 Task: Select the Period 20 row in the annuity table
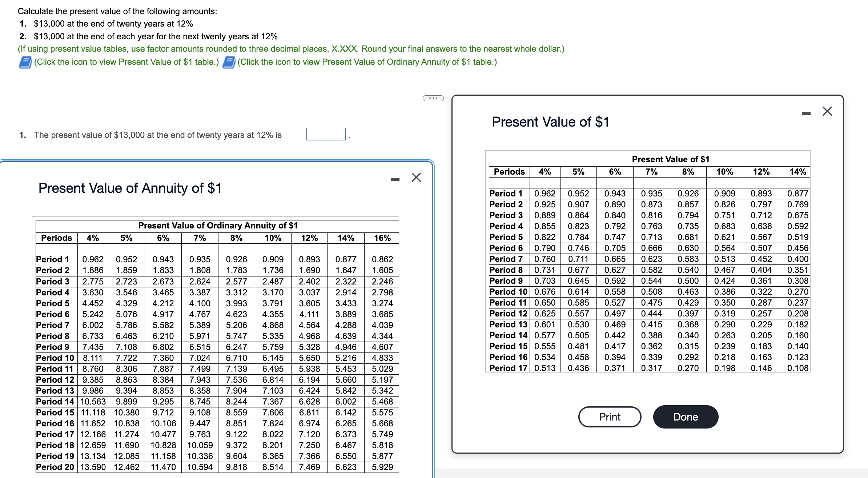pos(55,467)
